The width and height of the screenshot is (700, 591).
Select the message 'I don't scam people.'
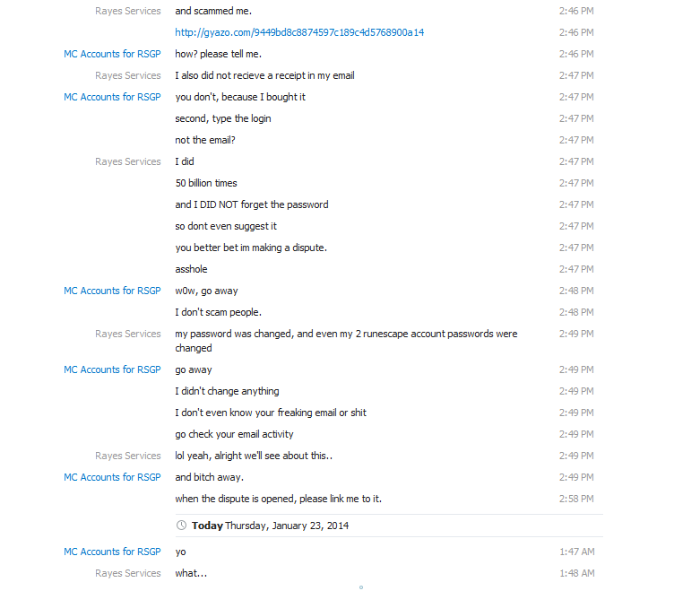point(219,312)
